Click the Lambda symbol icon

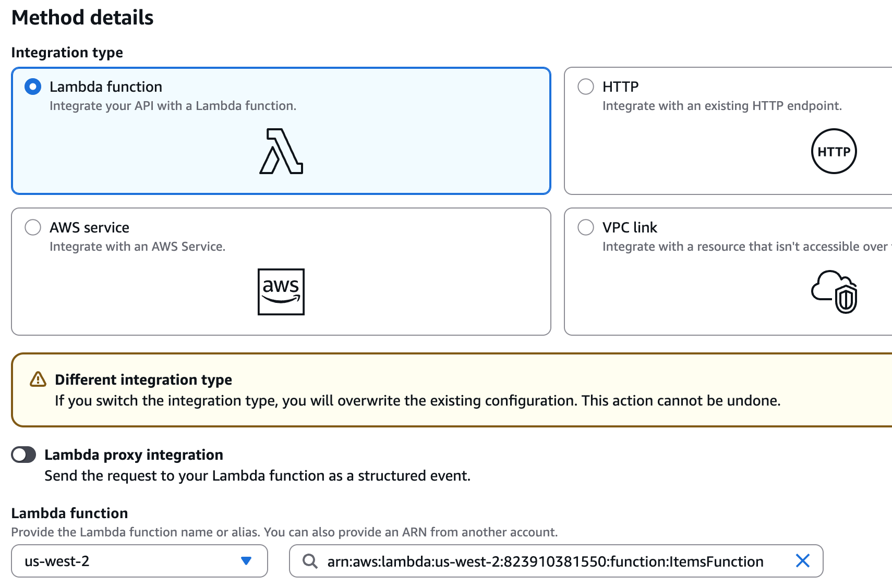click(281, 151)
